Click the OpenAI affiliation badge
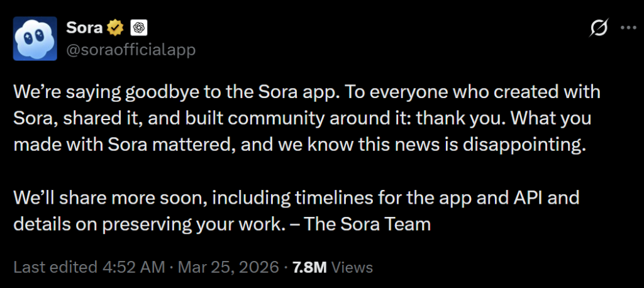 pos(138,28)
